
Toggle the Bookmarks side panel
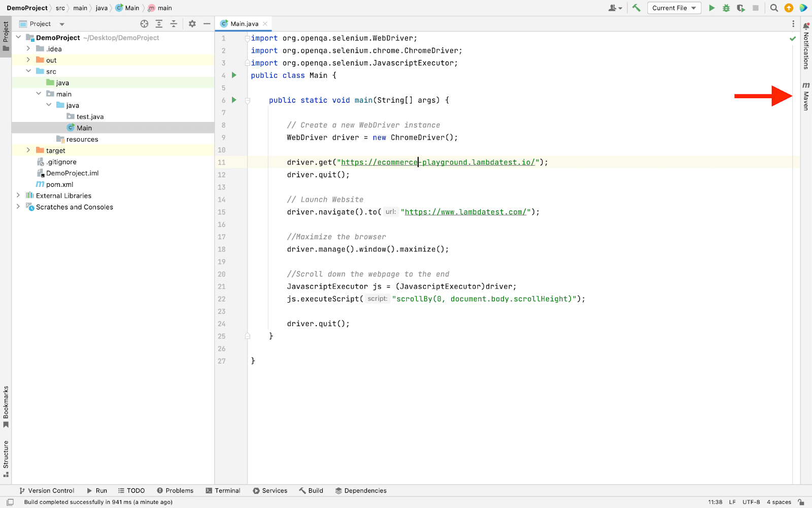coord(6,406)
